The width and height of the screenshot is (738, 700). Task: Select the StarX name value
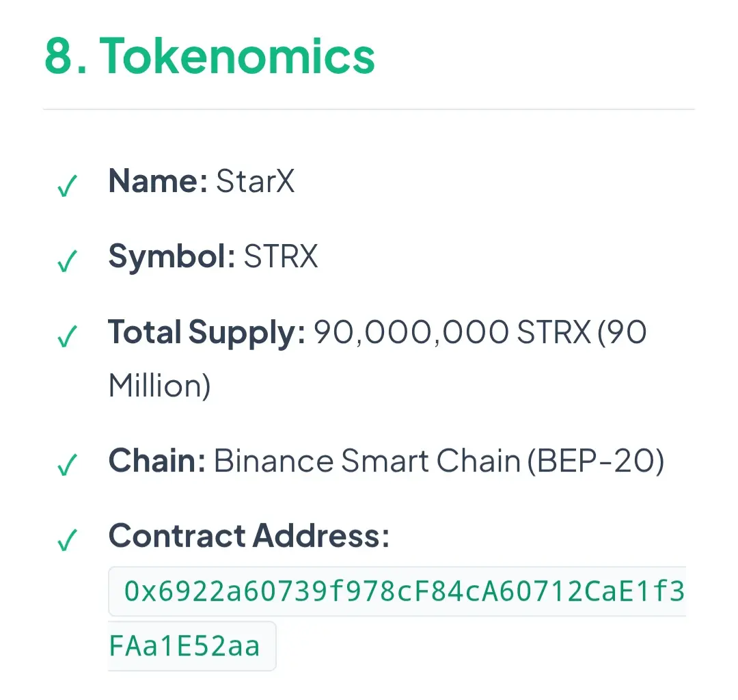coord(256,182)
